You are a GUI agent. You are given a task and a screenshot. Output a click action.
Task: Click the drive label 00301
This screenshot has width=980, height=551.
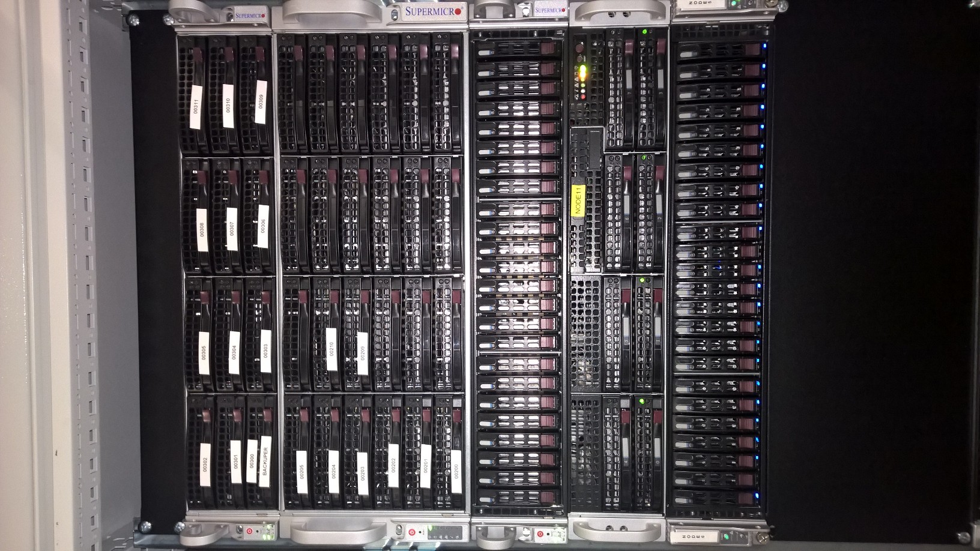click(x=235, y=462)
